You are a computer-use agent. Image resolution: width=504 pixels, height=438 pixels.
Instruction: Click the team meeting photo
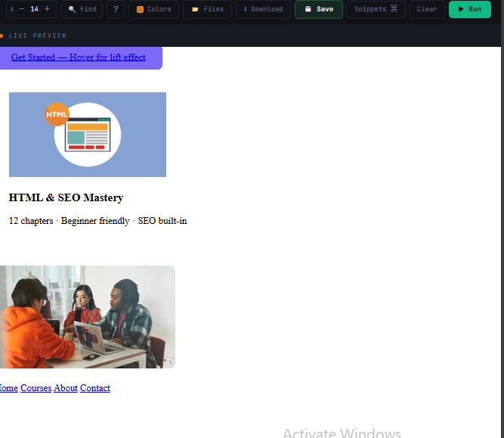click(x=88, y=317)
